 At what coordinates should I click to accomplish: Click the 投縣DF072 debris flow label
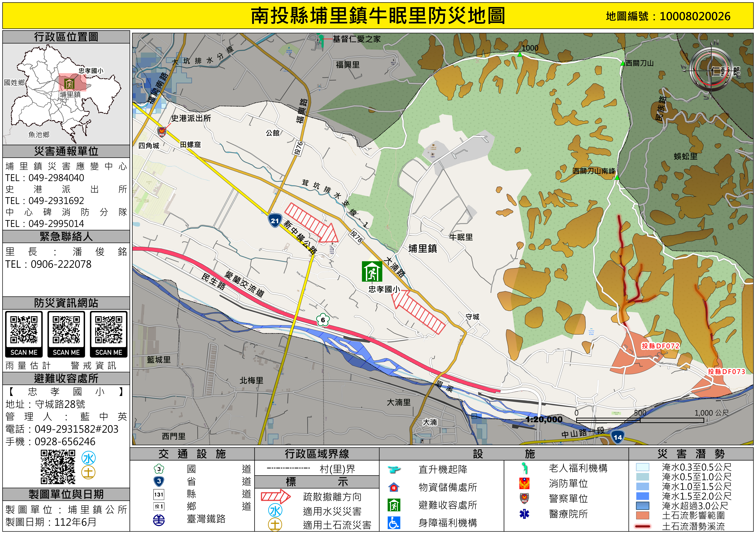(x=660, y=346)
